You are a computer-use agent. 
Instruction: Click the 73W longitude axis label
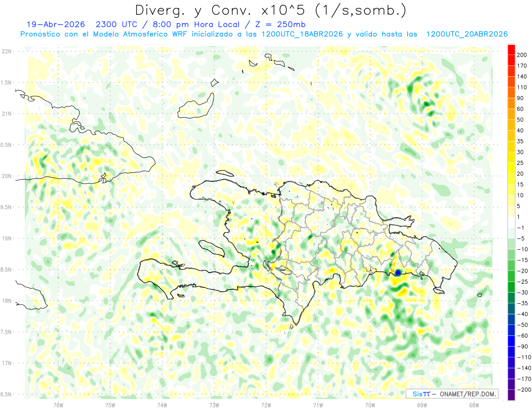click(214, 405)
